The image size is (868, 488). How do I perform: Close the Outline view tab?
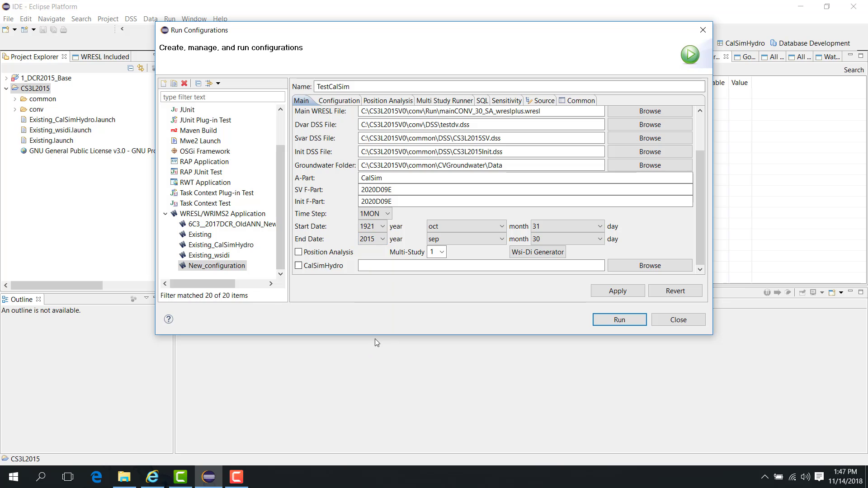(x=38, y=299)
